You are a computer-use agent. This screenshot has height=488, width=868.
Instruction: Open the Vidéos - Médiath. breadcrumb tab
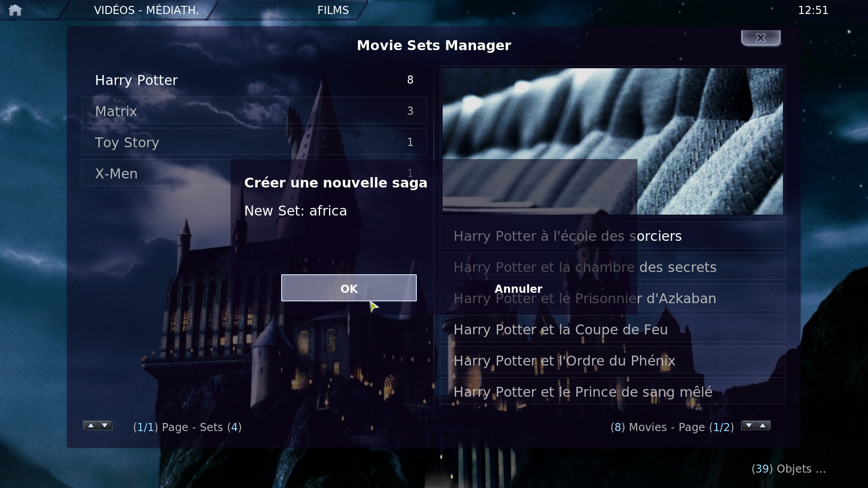click(146, 10)
